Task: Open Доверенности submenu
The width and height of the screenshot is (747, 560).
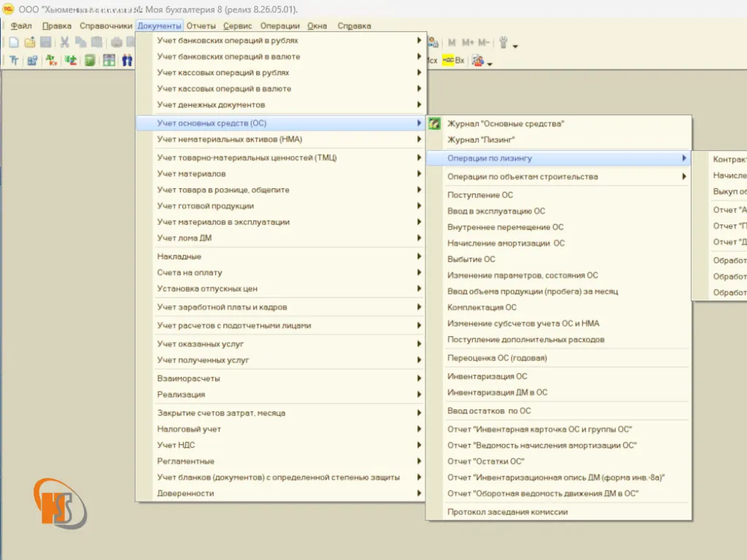Action: point(281,494)
